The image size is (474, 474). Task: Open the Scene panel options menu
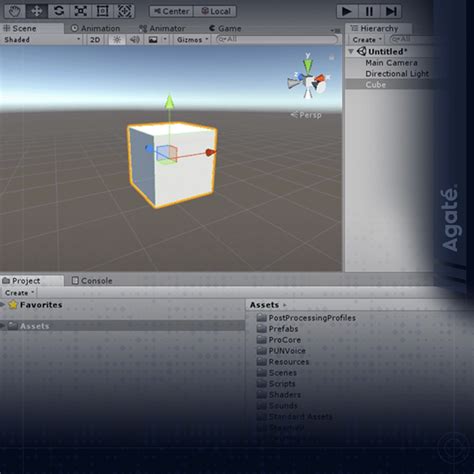336,30
